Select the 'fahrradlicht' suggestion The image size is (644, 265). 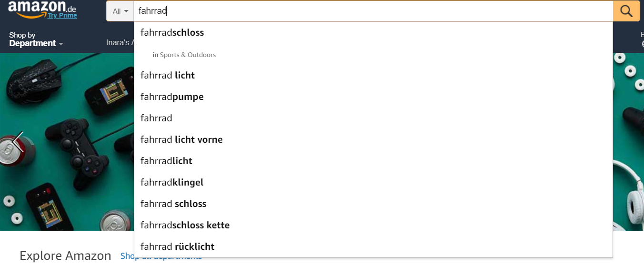click(x=166, y=161)
